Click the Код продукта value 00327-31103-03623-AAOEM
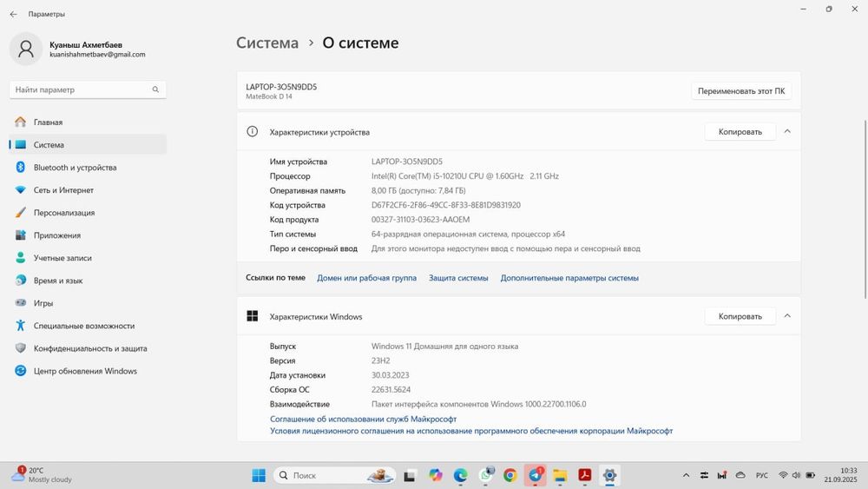Image resolution: width=868 pixels, height=489 pixels. pyautogui.click(x=420, y=219)
